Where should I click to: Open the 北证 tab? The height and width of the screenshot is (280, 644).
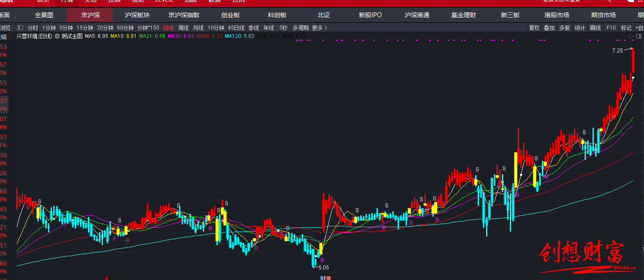pos(324,15)
